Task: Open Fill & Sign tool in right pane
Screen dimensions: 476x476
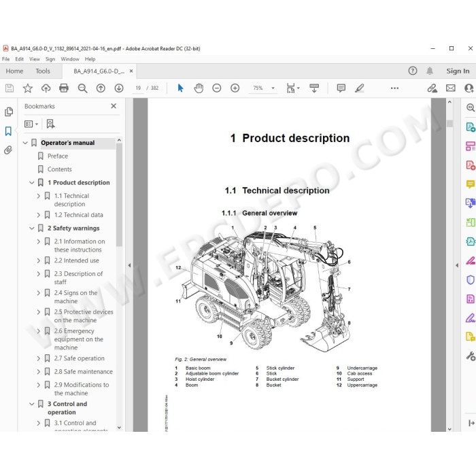Action: click(471, 318)
